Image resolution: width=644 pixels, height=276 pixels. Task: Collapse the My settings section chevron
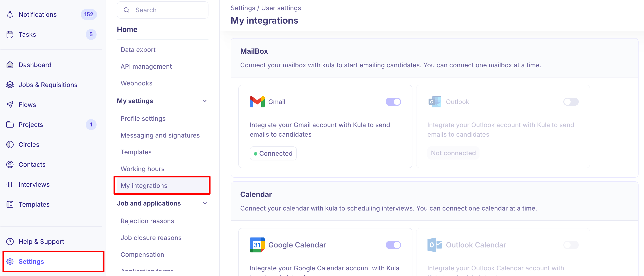[x=205, y=101]
